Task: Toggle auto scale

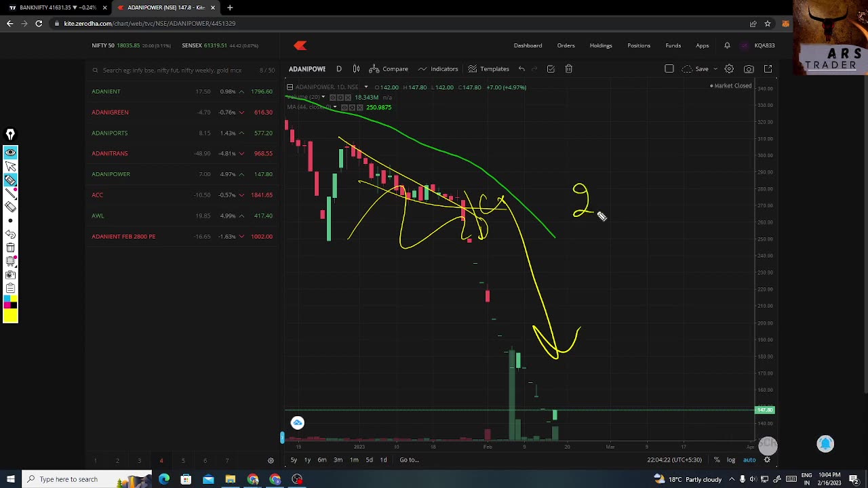Action: (x=749, y=460)
